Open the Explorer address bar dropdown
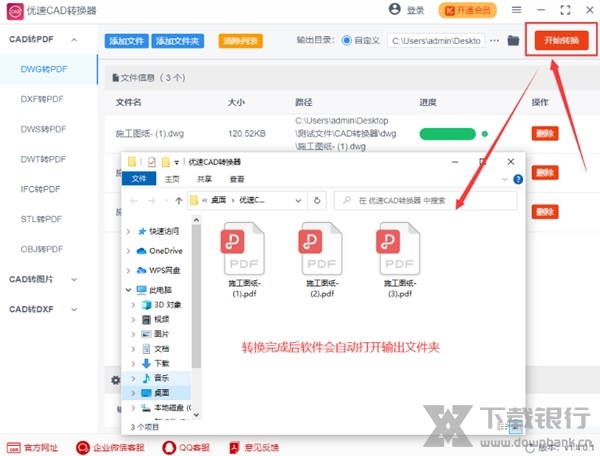This screenshot has height=456, width=600. tap(298, 200)
